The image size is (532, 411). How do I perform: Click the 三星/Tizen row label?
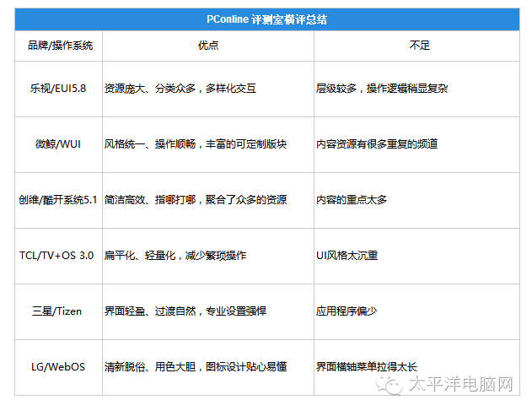pos(58,311)
